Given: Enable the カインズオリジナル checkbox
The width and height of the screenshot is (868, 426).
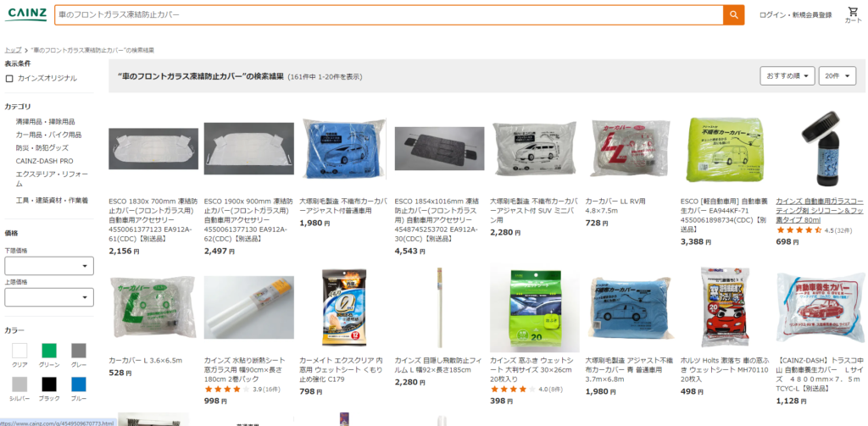Looking at the screenshot, I should click(x=9, y=79).
